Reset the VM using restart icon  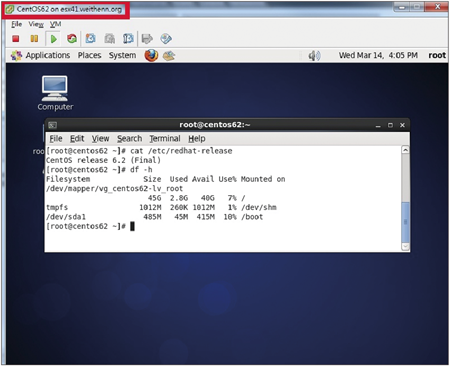point(72,39)
